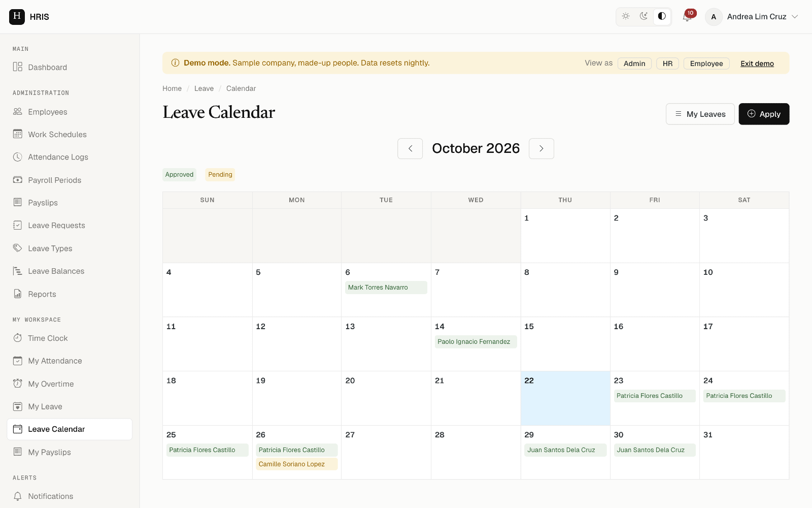
Task: Click the Apply button
Action: pyautogui.click(x=764, y=114)
